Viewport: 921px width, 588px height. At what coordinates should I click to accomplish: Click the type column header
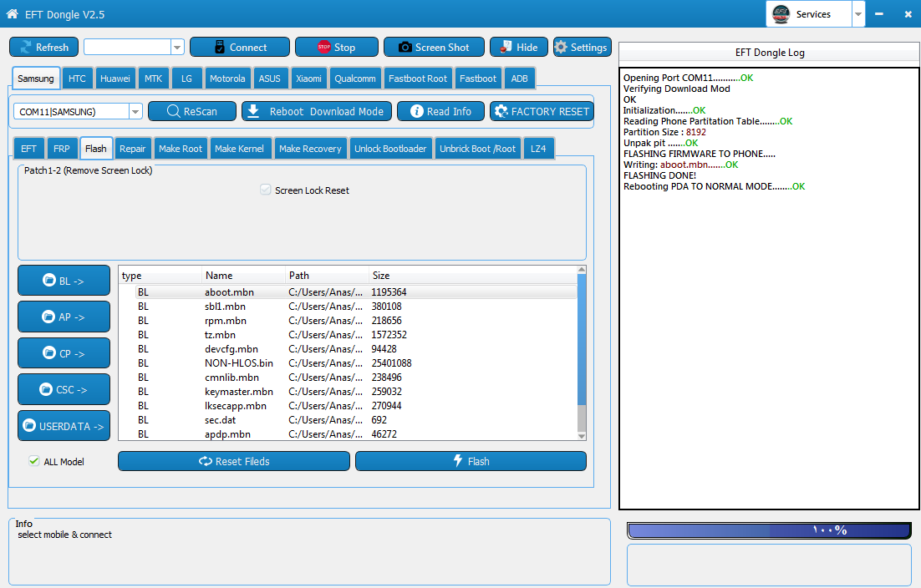pyautogui.click(x=160, y=276)
